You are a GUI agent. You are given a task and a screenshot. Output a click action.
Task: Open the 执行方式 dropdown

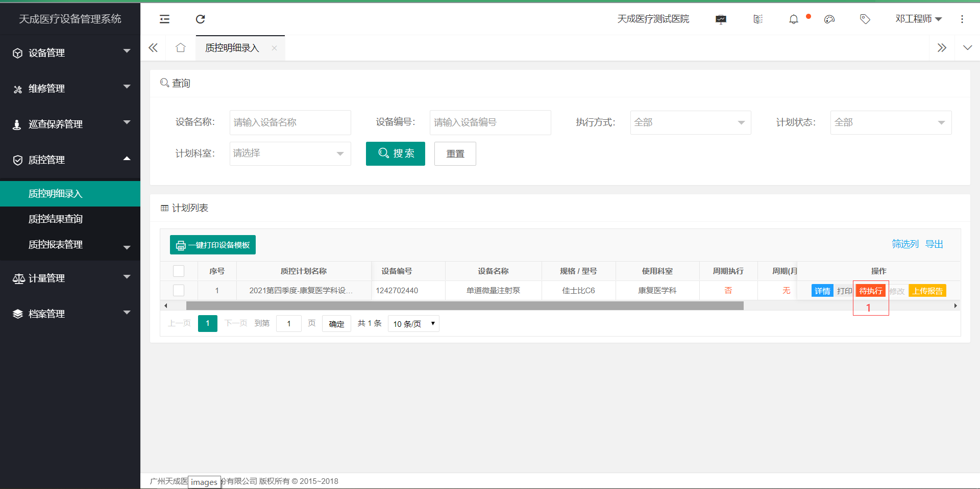690,122
